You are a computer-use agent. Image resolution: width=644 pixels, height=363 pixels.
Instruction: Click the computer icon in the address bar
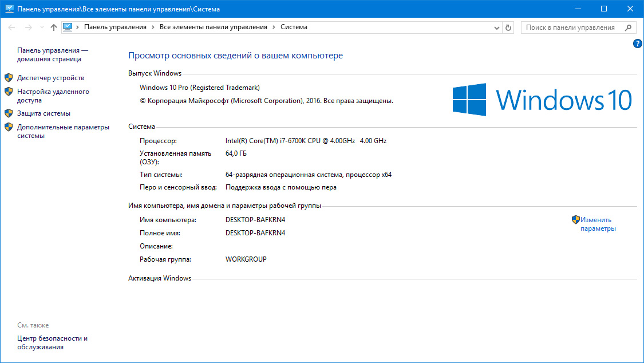click(68, 27)
